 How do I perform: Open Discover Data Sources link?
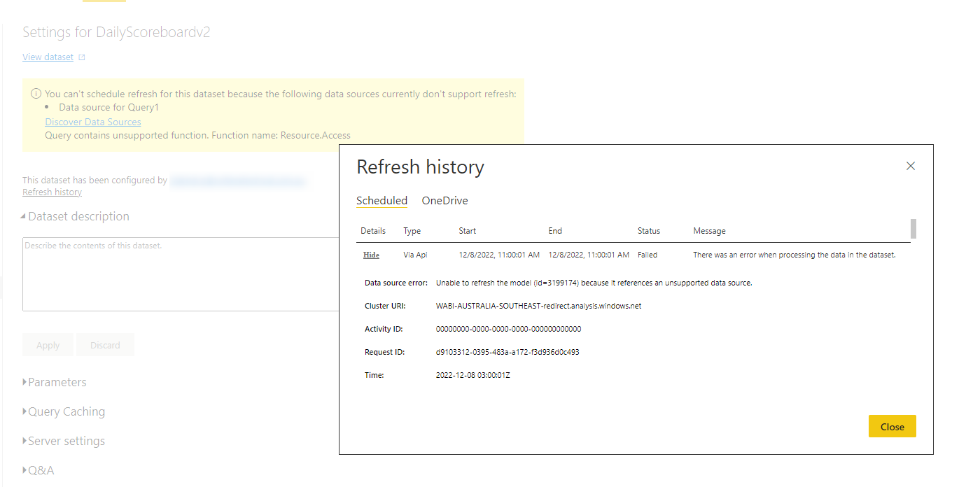(x=93, y=122)
